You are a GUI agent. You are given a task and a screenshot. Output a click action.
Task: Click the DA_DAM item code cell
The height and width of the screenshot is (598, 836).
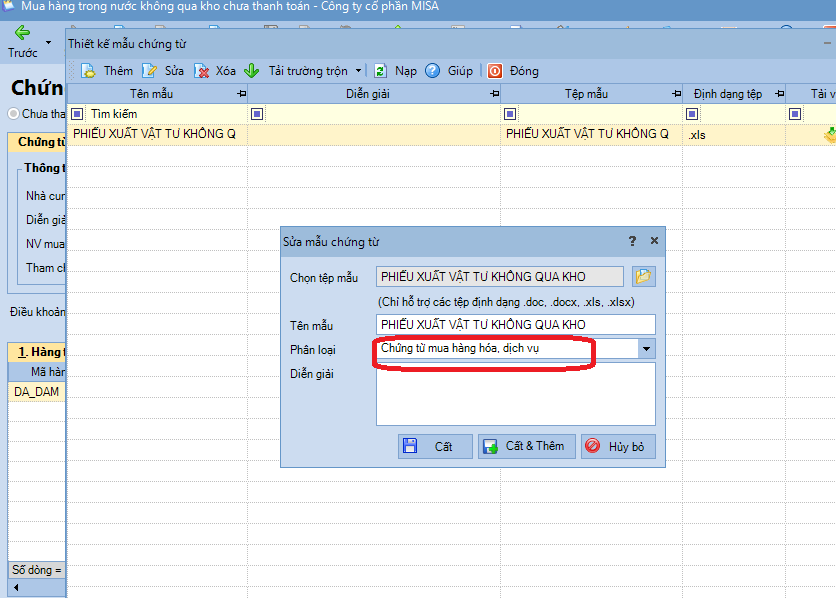click(x=37, y=392)
